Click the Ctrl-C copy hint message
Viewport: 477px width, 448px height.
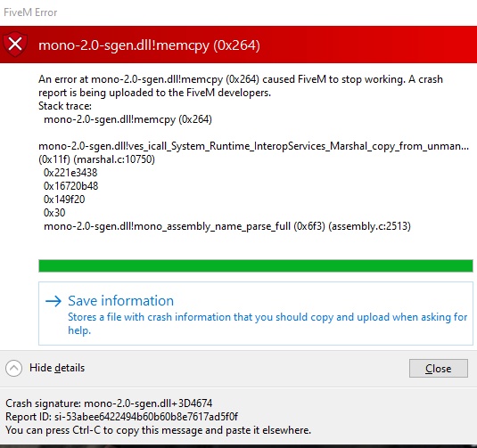pyautogui.click(x=158, y=430)
